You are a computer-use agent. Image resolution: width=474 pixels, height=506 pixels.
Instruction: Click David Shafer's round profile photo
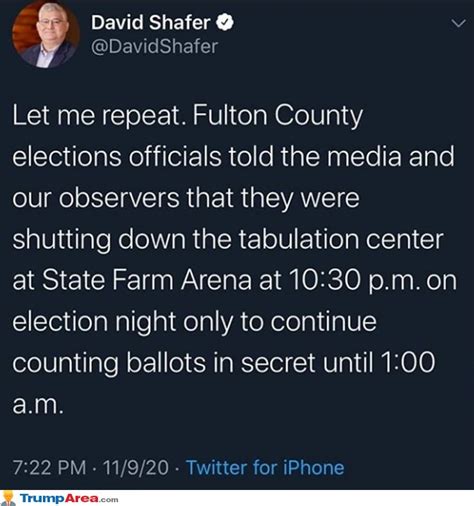pos(46,34)
